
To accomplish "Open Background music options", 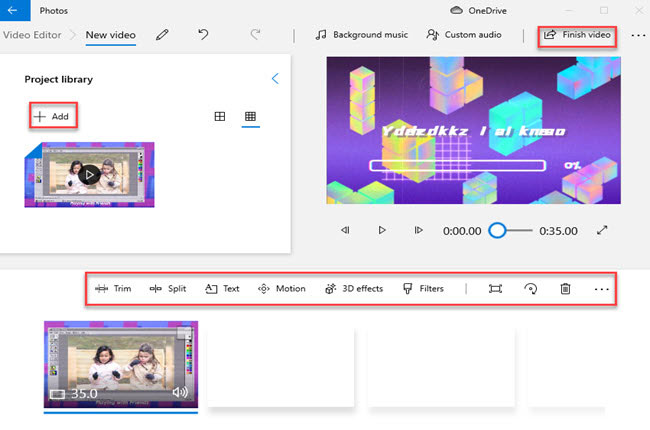I will coord(361,35).
